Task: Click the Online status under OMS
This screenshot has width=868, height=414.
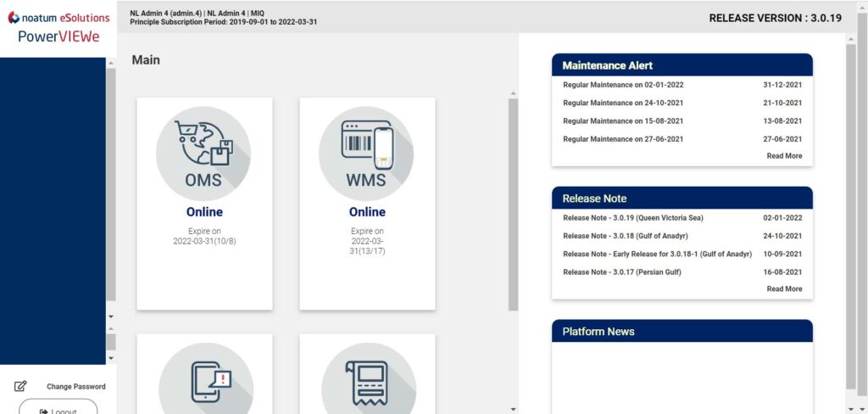Action: point(204,212)
